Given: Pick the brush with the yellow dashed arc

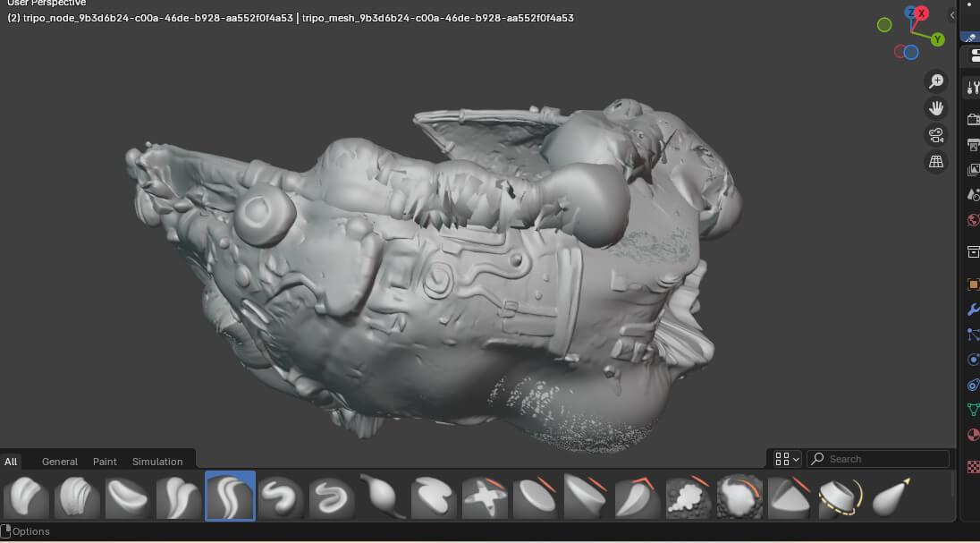Looking at the screenshot, I should (x=842, y=496).
